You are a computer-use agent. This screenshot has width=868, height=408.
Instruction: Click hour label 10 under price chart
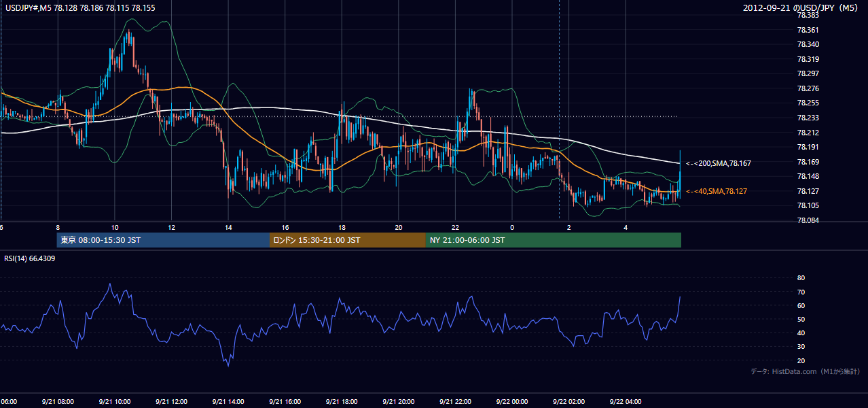pos(115,228)
